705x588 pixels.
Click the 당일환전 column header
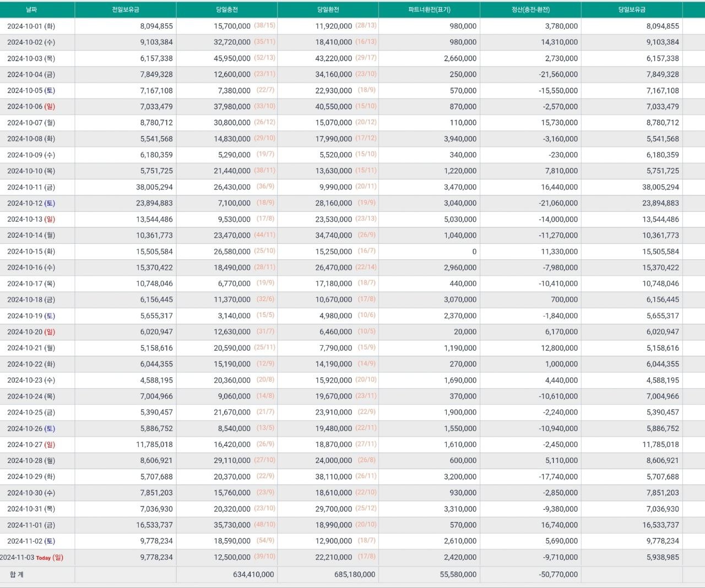pos(328,10)
